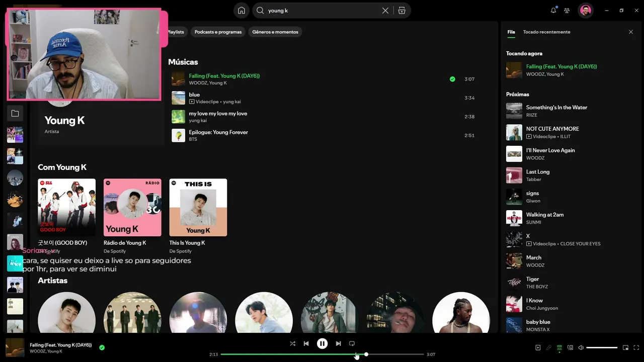Mute the volume speaker icon
The width and height of the screenshot is (644, 362).
pos(581,347)
